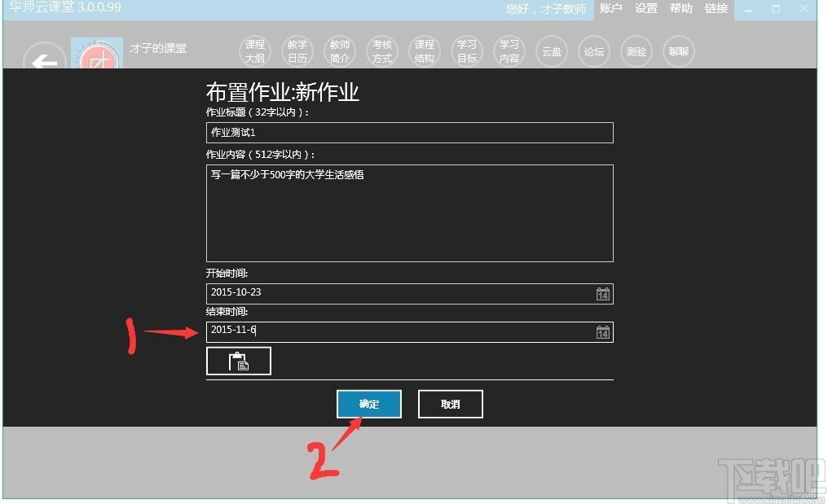Open the 测验 round icon
828x504 pixels.
point(636,52)
